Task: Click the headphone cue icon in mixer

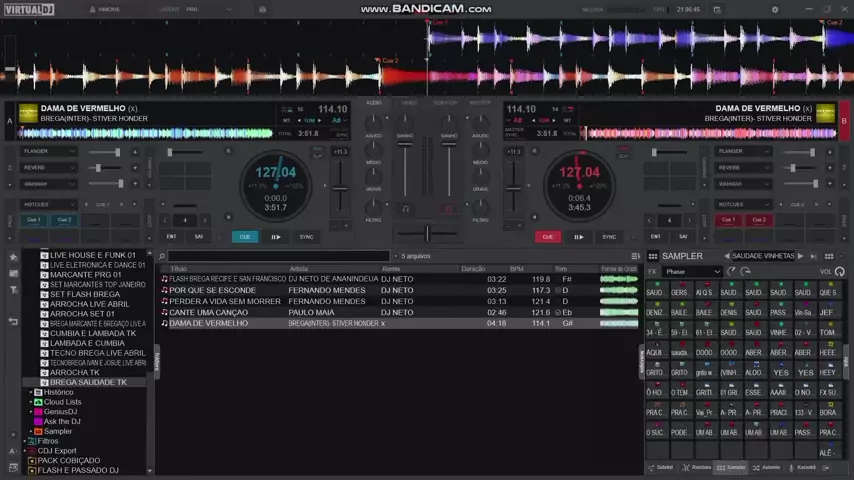Action: click(405, 208)
